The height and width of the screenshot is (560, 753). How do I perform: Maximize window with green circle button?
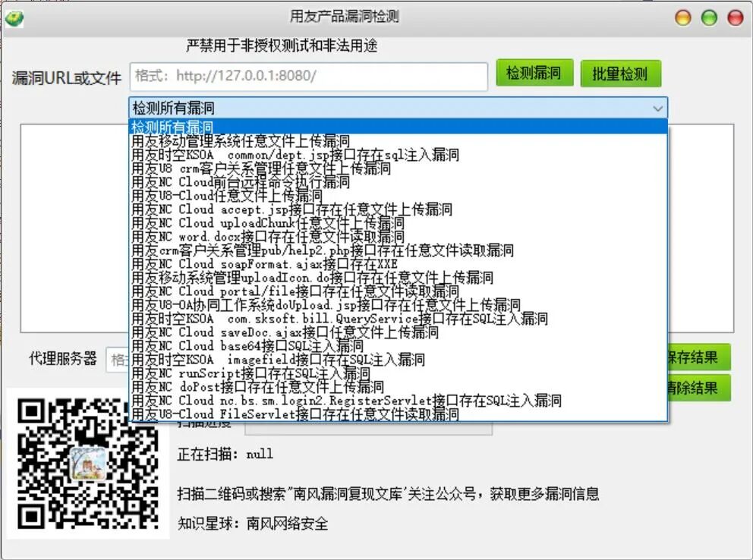coord(709,17)
